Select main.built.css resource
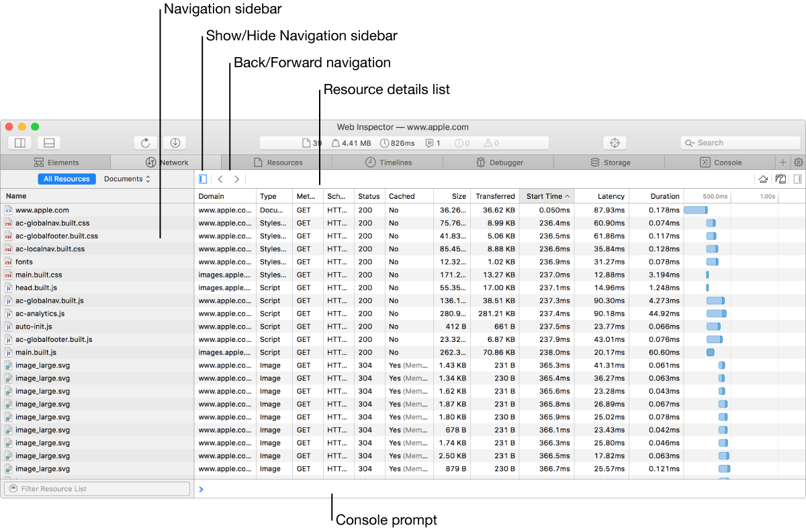This screenshot has height=532, width=806. [97, 275]
